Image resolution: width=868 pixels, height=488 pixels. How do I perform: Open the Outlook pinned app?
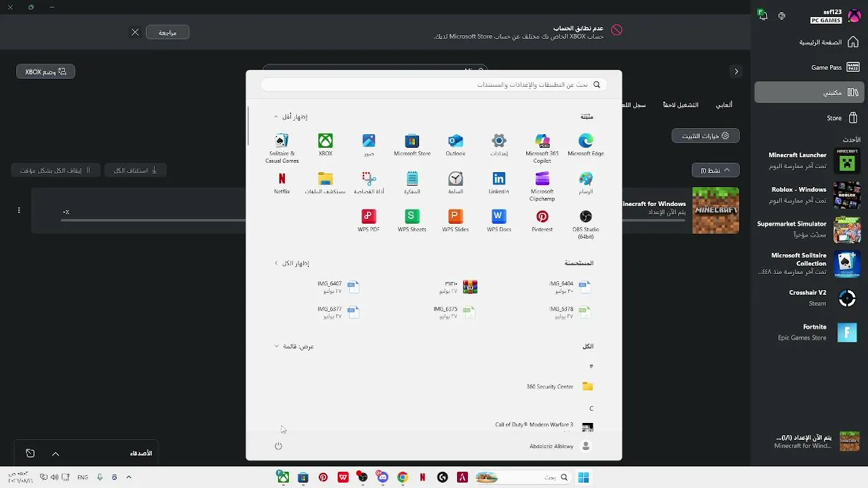click(456, 145)
